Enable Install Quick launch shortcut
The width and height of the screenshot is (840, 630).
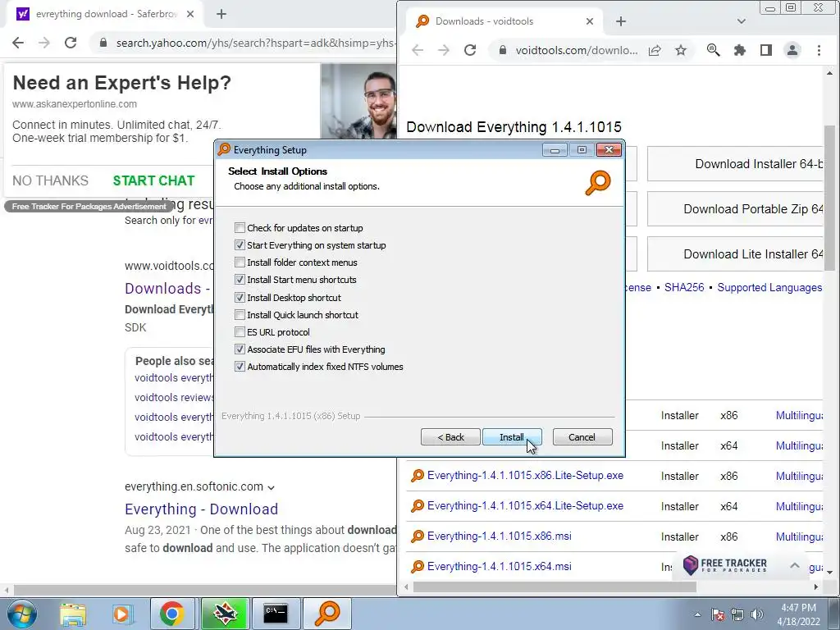(240, 314)
